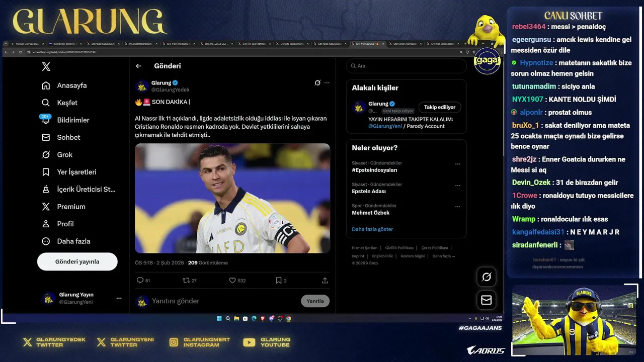Click the browser reload button
This screenshot has width=644, height=362.
point(20,52)
